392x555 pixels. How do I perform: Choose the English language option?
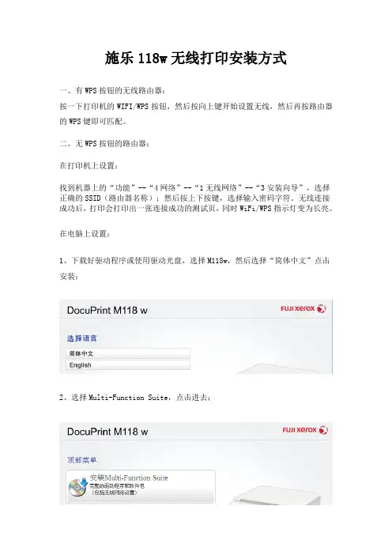click(128, 365)
